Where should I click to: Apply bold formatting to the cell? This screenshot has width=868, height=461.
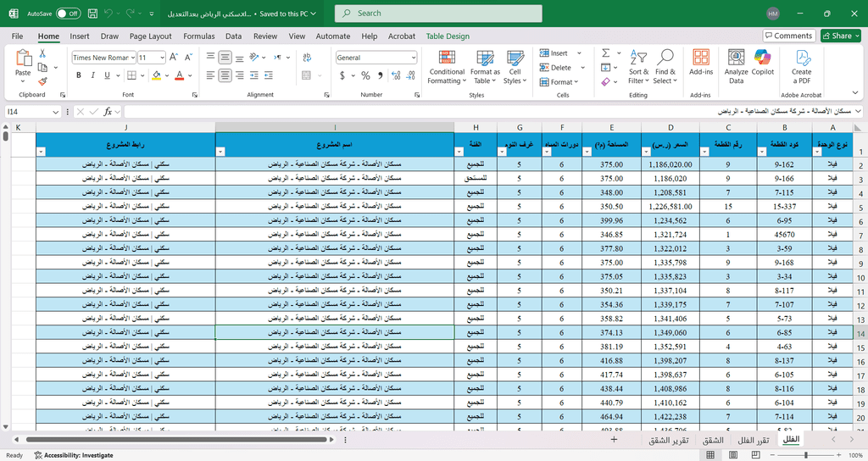click(x=79, y=75)
